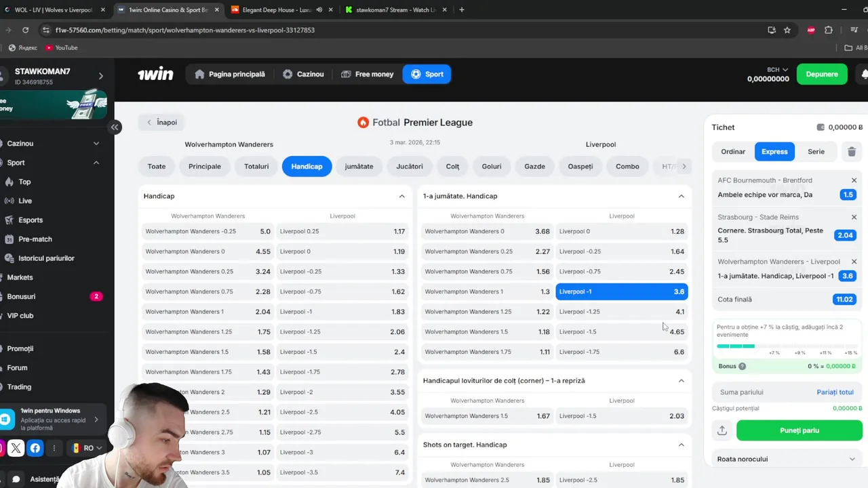
Task: Open a new browser tab
Action: coord(462,9)
